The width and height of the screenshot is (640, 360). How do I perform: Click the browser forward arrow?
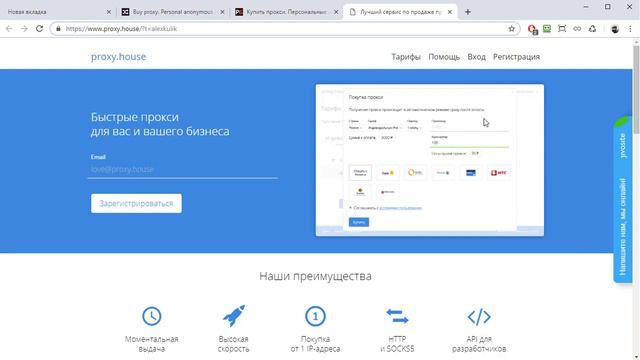click(24, 29)
